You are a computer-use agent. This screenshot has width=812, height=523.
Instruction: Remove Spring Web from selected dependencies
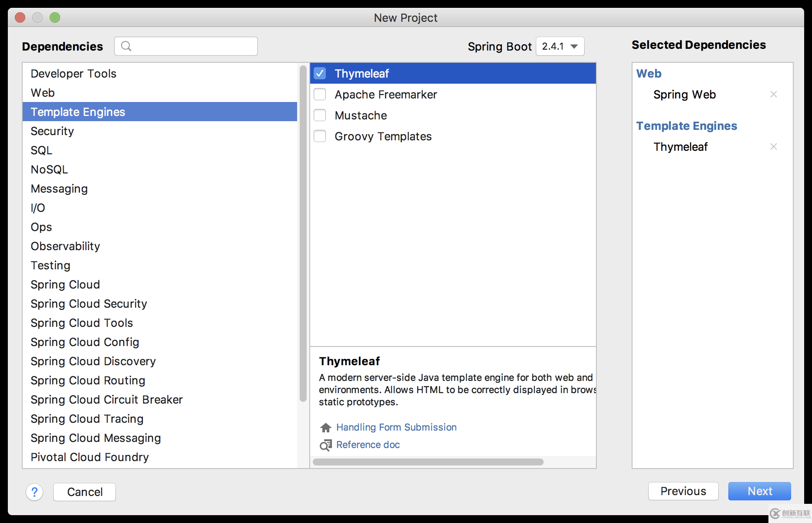(774, 94)
